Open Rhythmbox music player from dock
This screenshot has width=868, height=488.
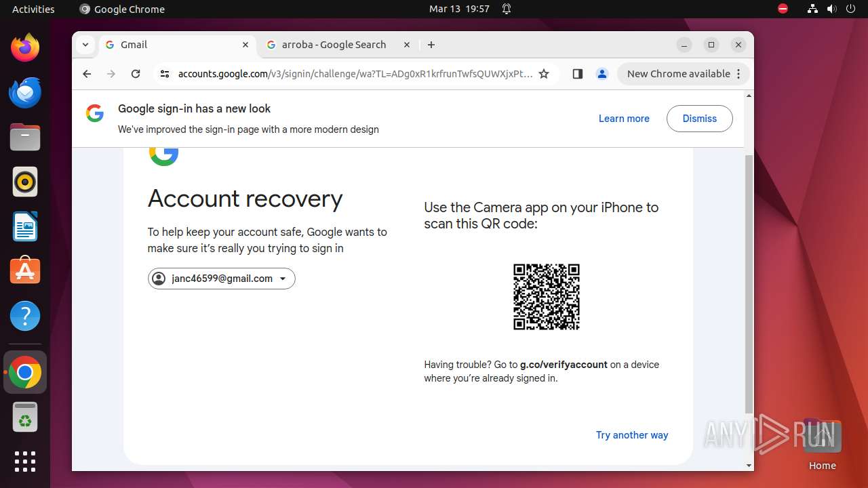coord(25,182)
